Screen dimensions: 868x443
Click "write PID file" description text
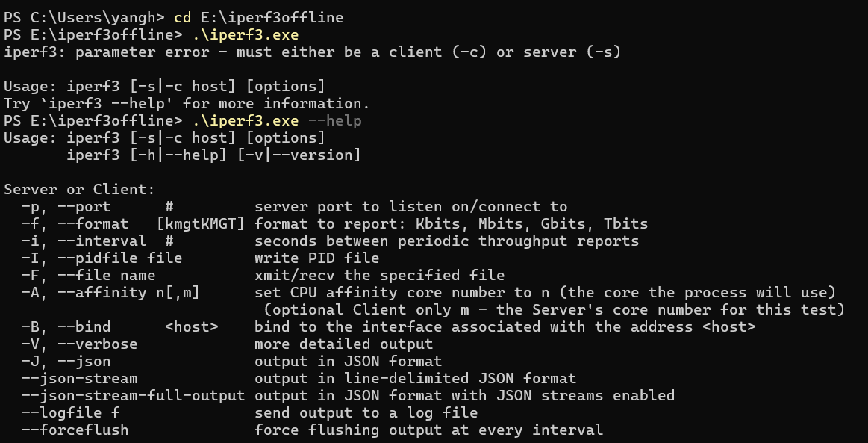317,258
